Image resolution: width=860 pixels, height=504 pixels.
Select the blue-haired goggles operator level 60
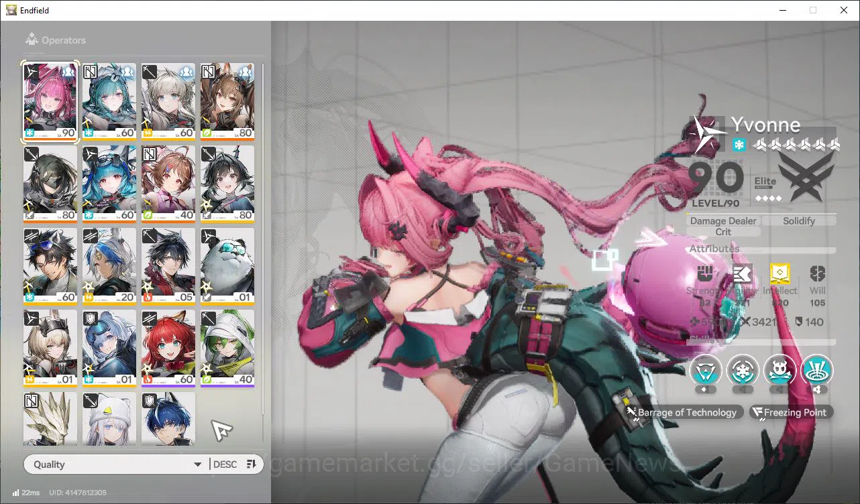tap(109, 184)
